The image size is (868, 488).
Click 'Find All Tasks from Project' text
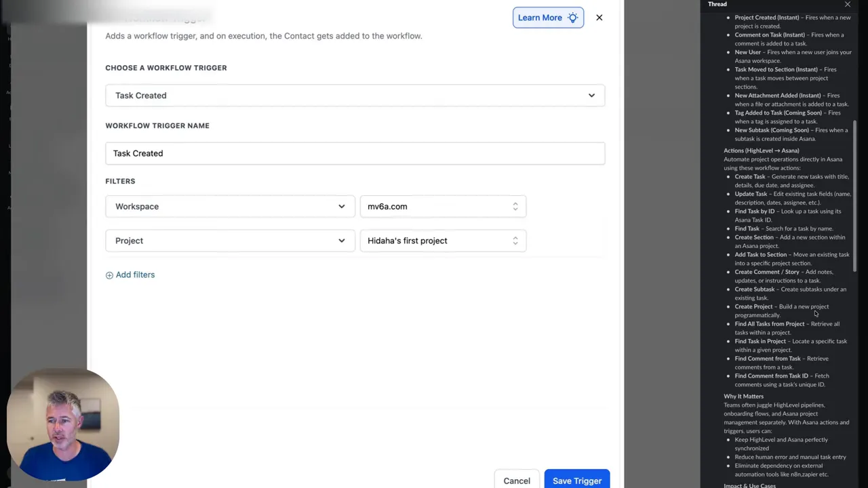pos(770,324)
